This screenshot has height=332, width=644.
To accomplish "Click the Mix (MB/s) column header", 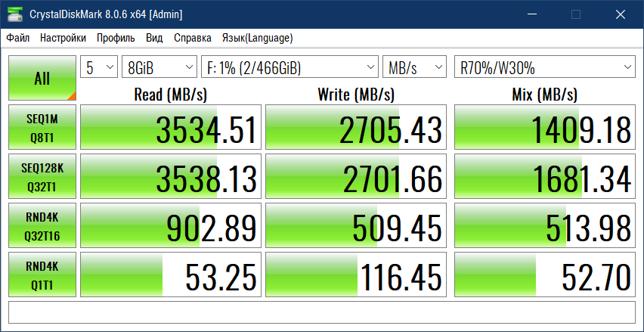I will 545,95.
